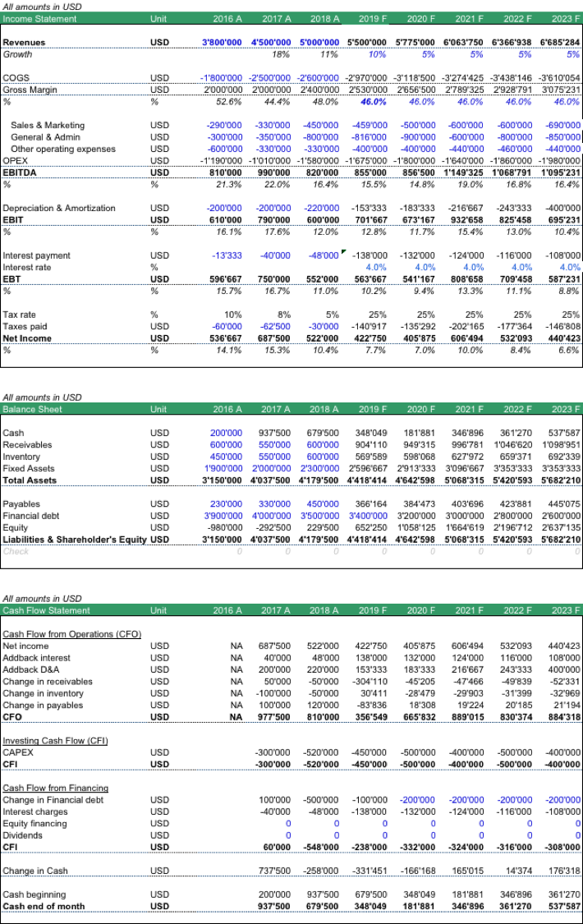Click the 2019 F gross margin 46.0% cell
The height and width of the screenshot is (924, 583).
[374, 102]
